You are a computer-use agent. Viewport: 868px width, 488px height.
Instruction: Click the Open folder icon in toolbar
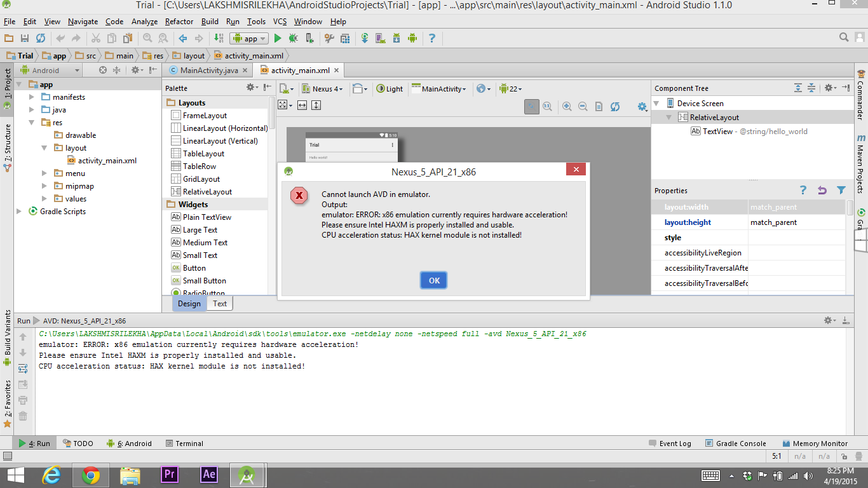[9, 38]
